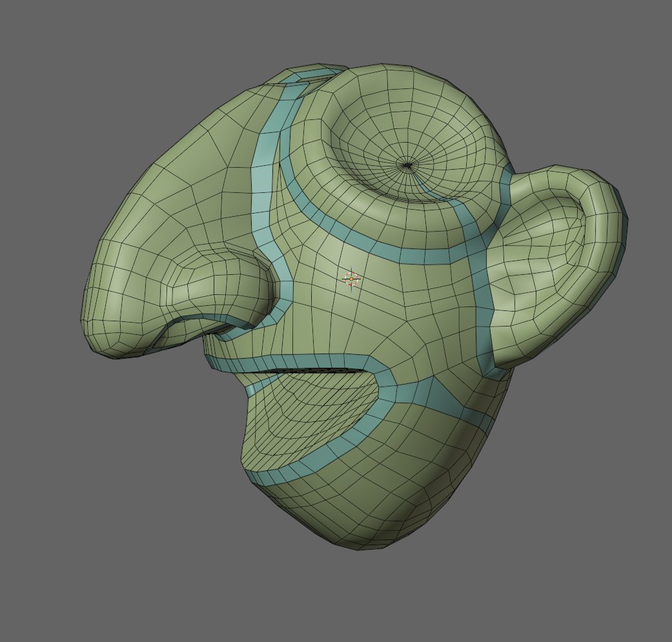Select the pole vertex at the horn spiral center
This screenshot has height=642, width=672.
[407, 165]
